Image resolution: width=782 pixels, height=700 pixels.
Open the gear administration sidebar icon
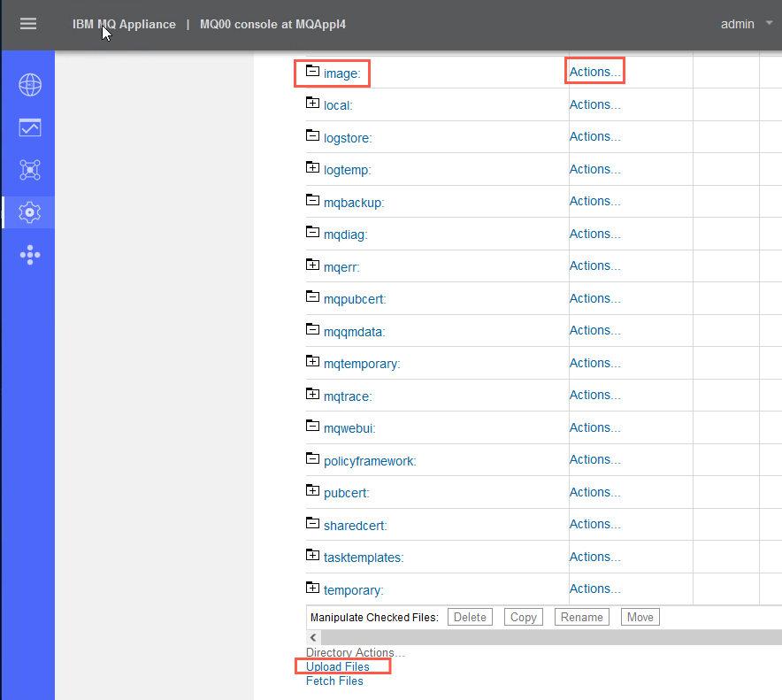point(30,212)
